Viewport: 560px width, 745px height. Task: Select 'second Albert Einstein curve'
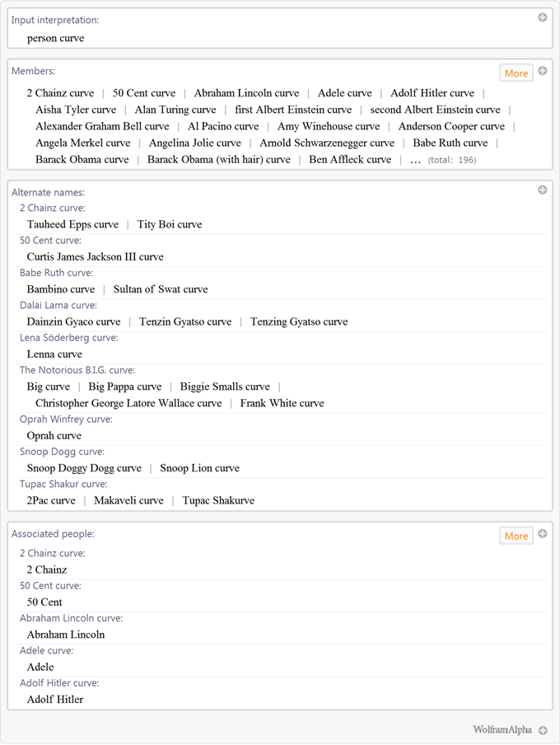click(x=435, y=110)
